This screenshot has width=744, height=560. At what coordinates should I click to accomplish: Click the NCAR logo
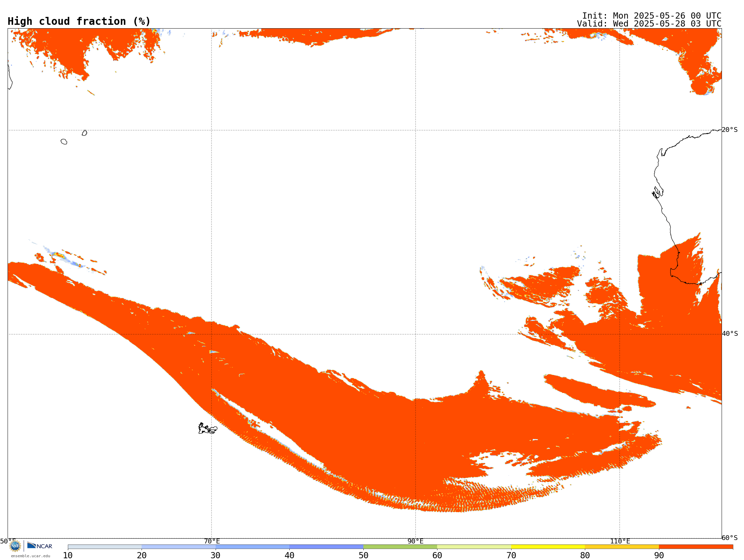click(40, 546)
